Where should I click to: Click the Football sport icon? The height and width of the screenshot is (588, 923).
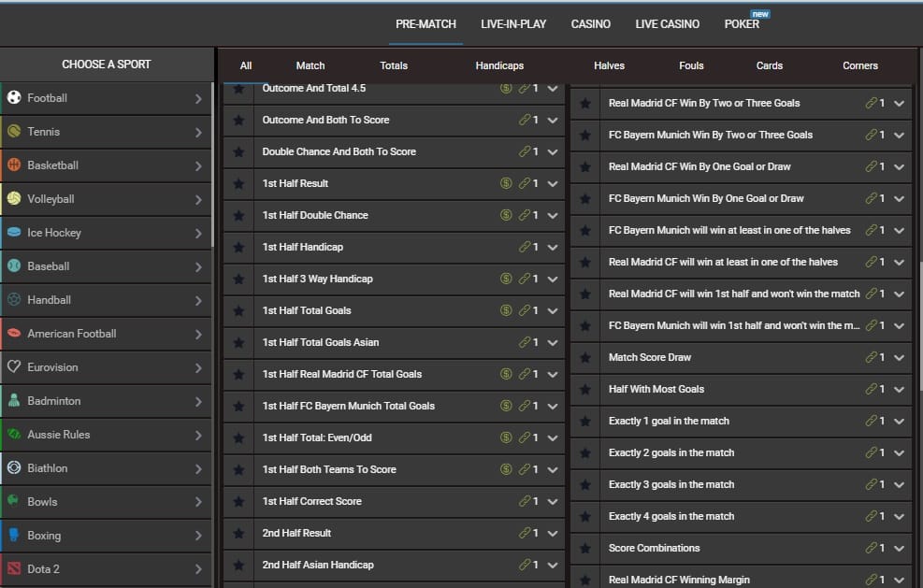(x=14, y=98)
